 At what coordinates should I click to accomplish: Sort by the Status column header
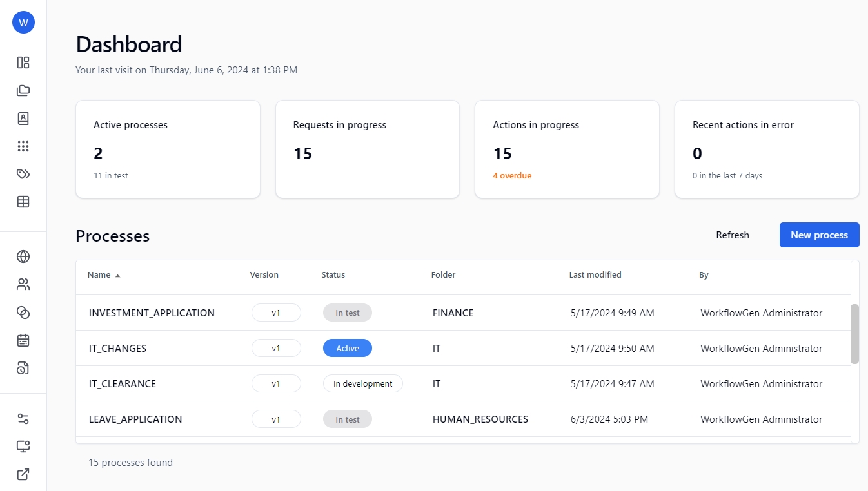point(333,274)
